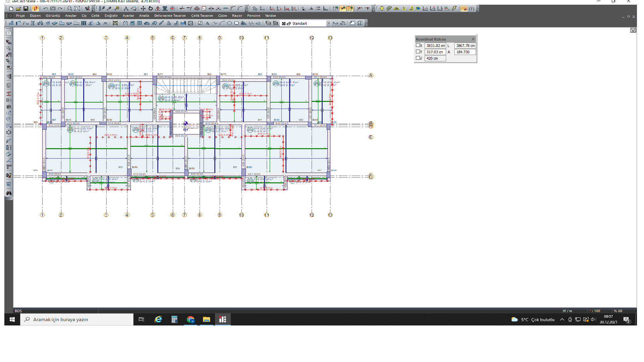Click the X coordinate value field
The width and height of the screenshot is (644, 362).
point(435,46)
